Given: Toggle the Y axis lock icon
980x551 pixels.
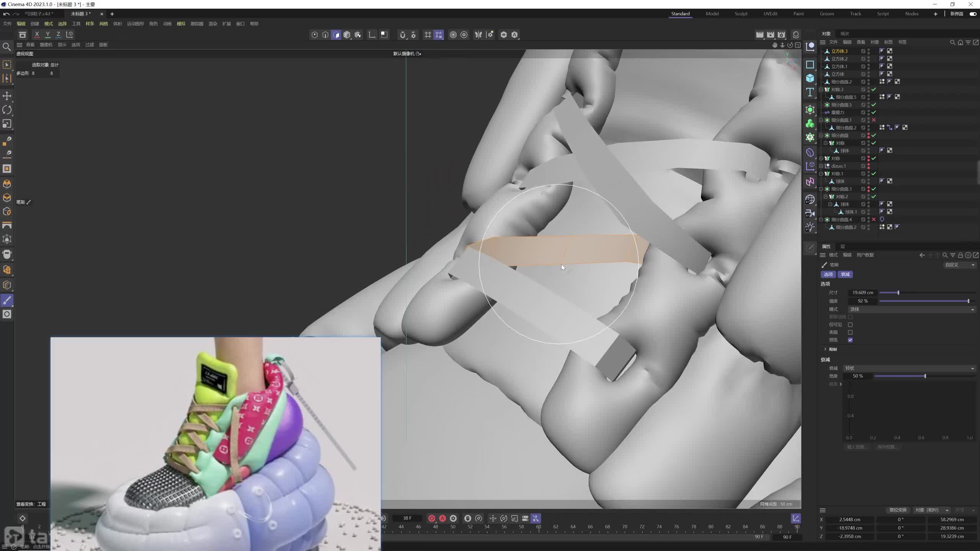Looking at the screenshot, I should 47,34.
